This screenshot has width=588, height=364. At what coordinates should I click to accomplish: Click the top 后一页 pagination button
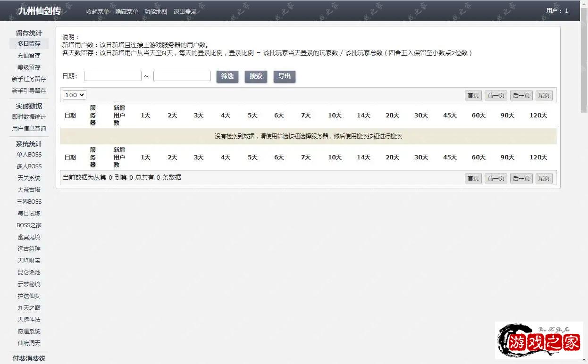click(x=521, y=95)
